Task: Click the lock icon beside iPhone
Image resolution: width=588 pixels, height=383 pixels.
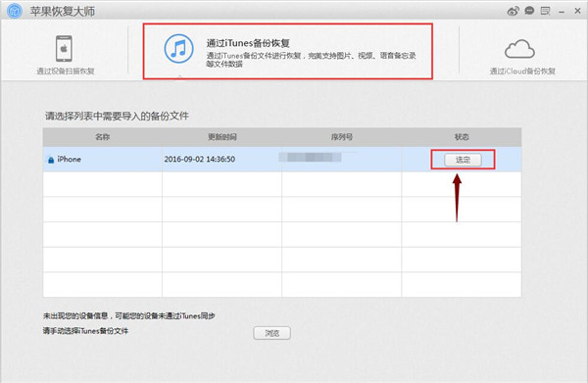Action: coord(51,160)
